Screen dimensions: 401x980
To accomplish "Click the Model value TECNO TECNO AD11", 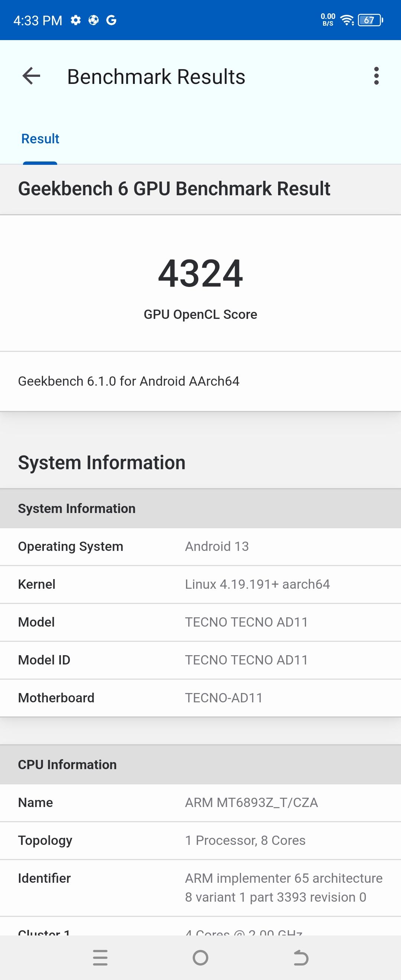I will point(247,622).
